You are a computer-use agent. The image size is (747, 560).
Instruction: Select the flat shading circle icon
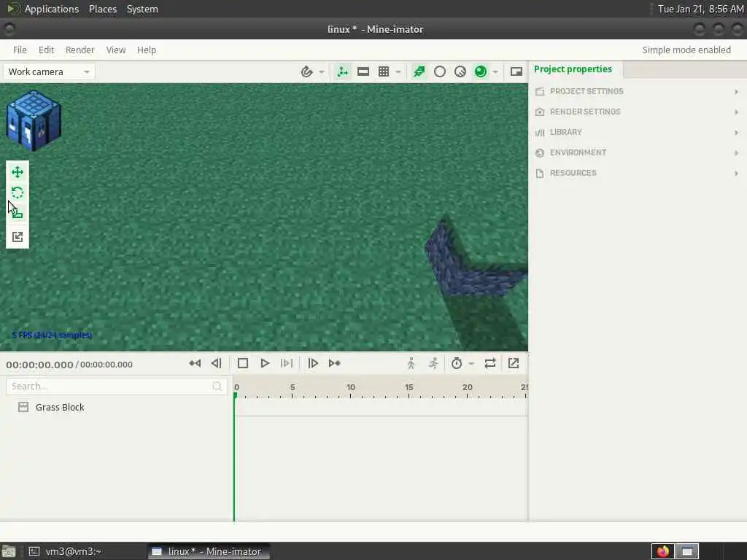[x=440, y=72]
